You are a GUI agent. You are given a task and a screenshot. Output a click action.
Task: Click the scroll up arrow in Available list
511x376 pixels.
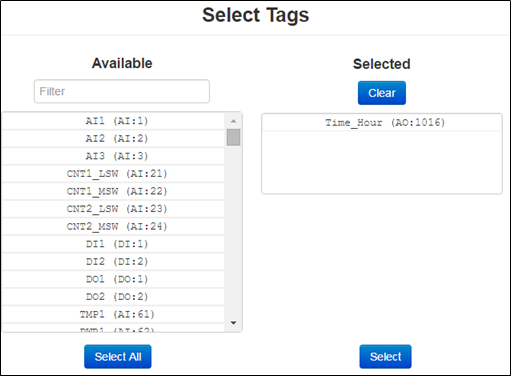click(x=233, y=121)
